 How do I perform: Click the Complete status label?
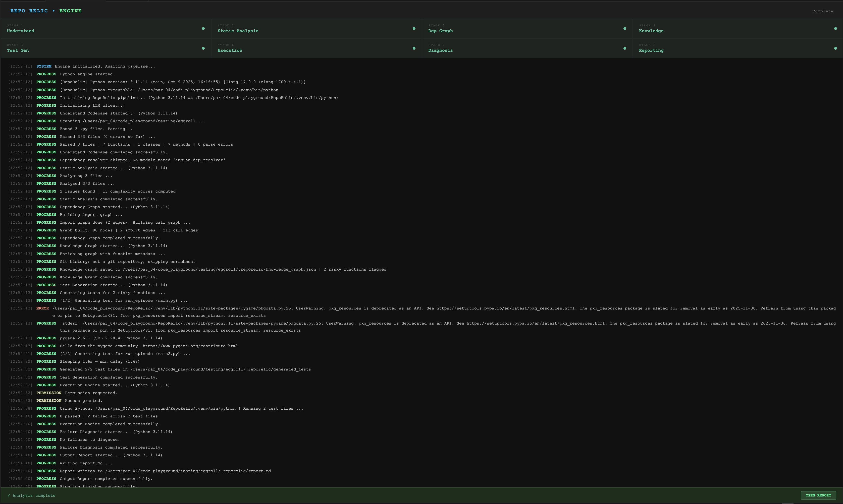(x=823, y=11)
